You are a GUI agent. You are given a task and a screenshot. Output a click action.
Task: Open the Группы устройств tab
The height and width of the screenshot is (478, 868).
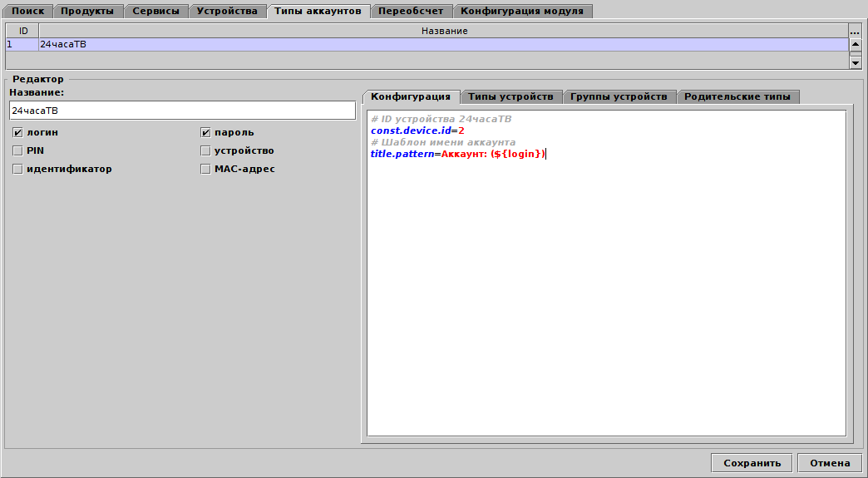(619, 96)
